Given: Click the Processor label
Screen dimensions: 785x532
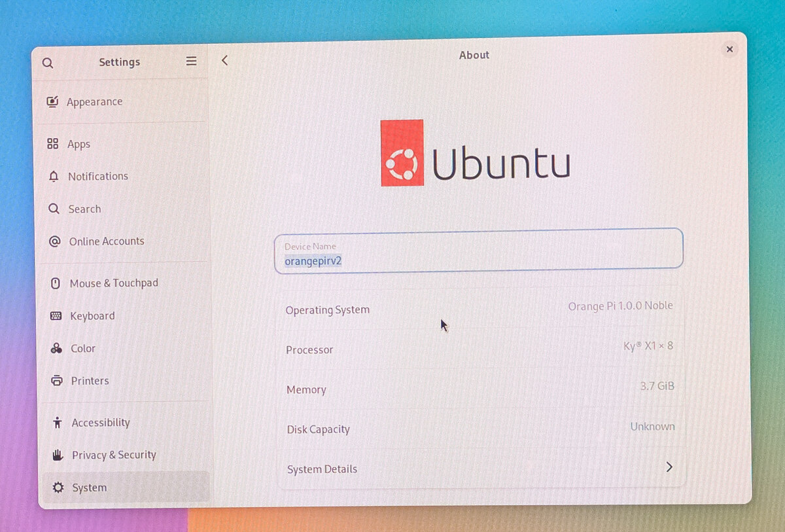Looking at the screenshot, I should pyautogui.click(x=309, y=350).
